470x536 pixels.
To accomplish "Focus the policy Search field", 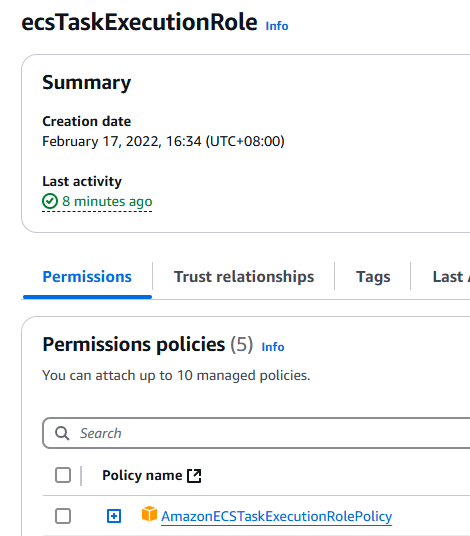I will pyautogui.click(x=256, y=433).
